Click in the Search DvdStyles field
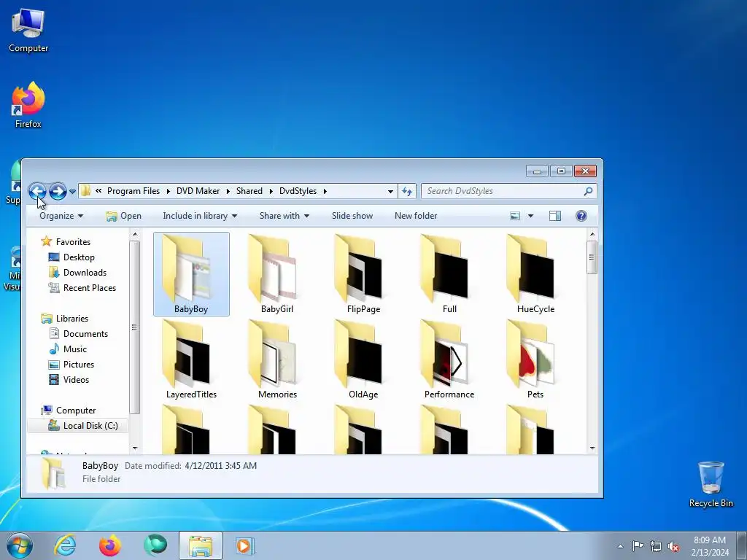 (504, 191)
